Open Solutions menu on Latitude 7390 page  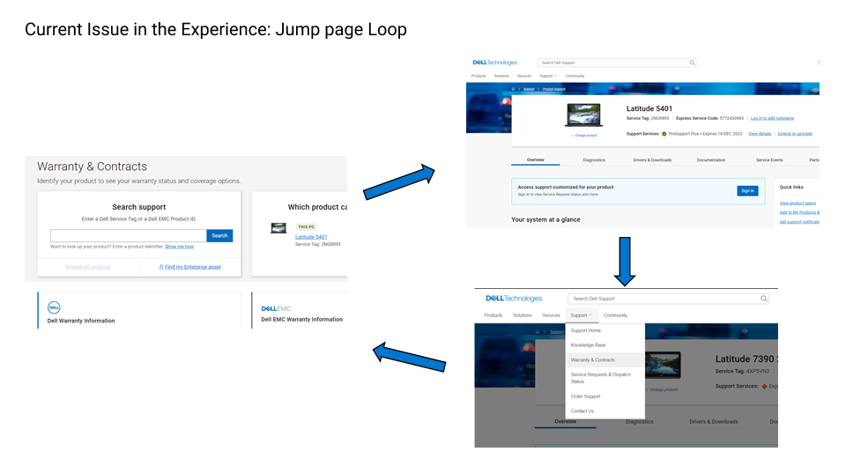522,315
